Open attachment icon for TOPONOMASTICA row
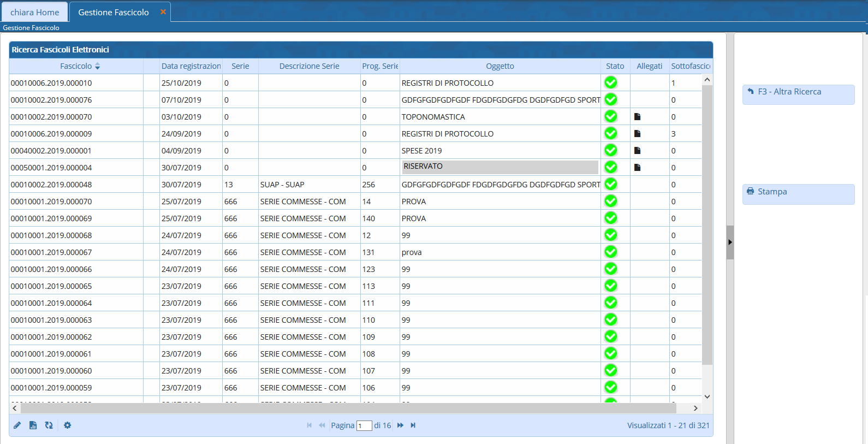868x444 pixels. pyautogui.click(x=637, y=117)
